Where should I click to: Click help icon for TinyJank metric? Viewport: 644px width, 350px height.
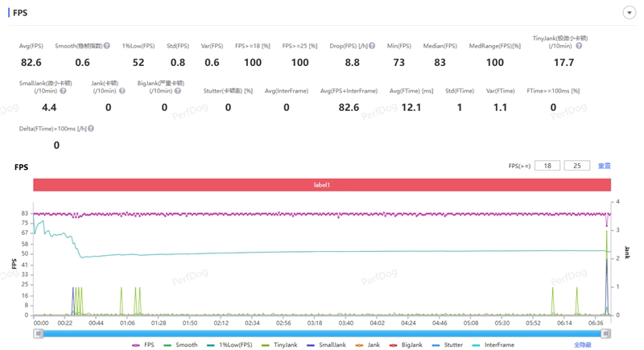tap(579, 46)
